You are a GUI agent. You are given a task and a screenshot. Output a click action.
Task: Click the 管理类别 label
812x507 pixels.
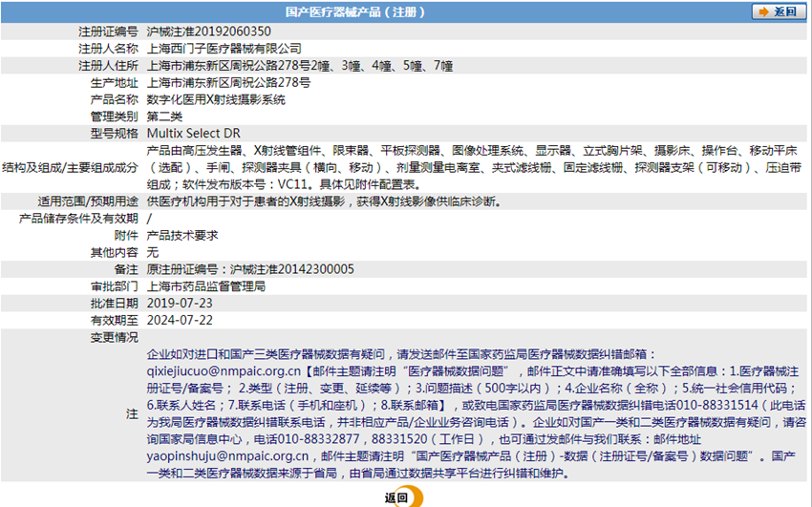115,116
